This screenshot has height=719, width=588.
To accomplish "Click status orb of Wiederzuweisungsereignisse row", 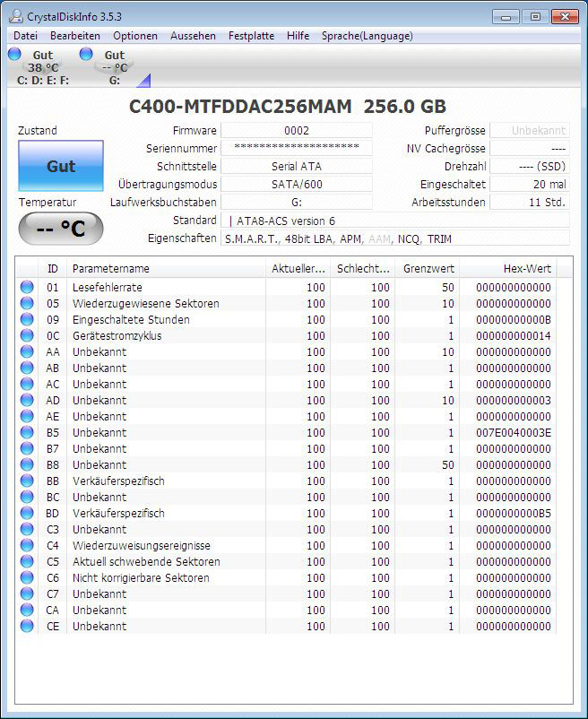I will (x=27, y=545).
